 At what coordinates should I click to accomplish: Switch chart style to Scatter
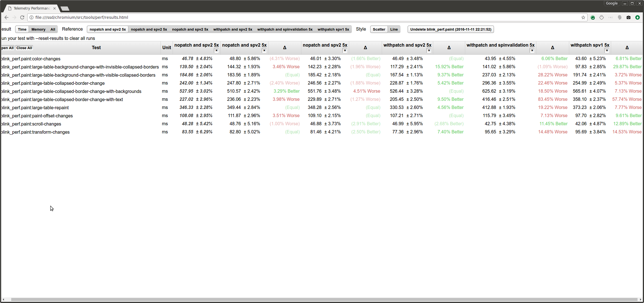(379, 29)
